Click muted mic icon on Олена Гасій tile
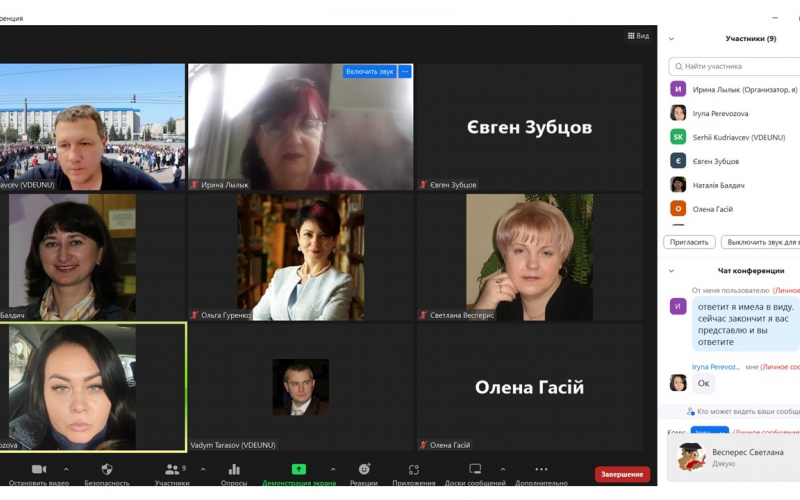 pyautogui.click(x=423, y=445)
